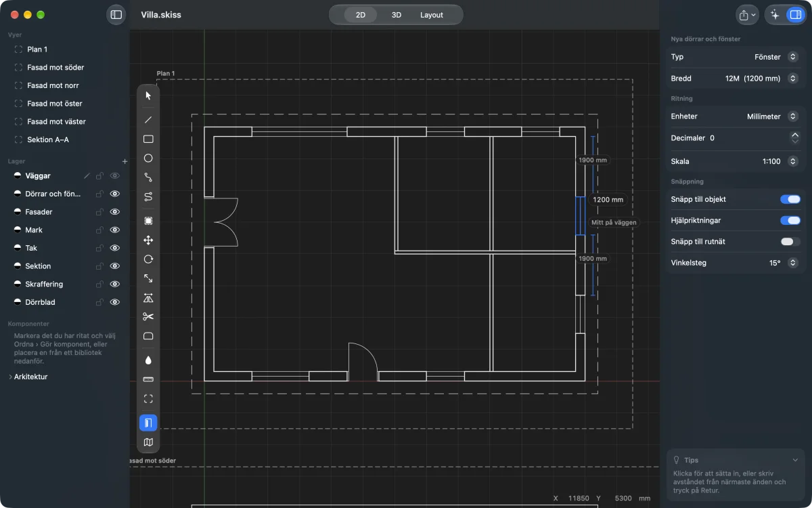This screenshot has width=812, height=508.
Task: Select the curve path tool
Action: click(148, 177)
